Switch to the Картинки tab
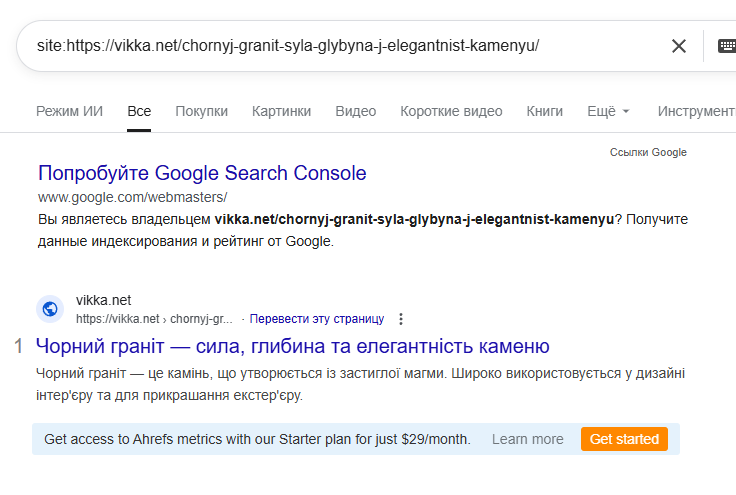 (x=281, y=111)
